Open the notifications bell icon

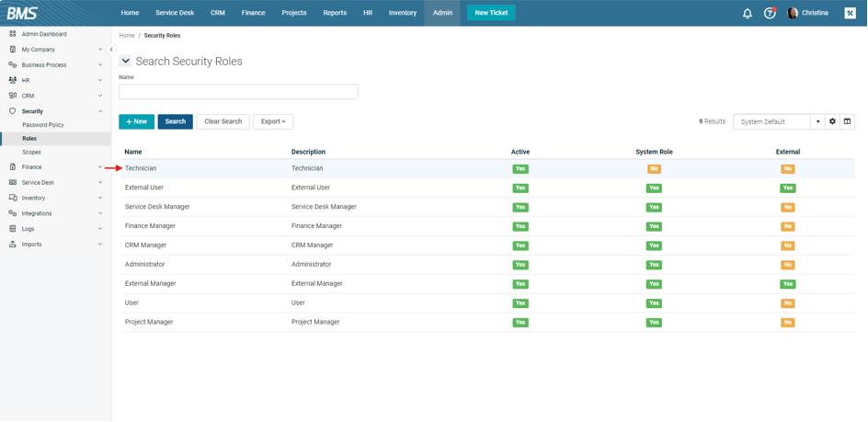click(747, 13)
